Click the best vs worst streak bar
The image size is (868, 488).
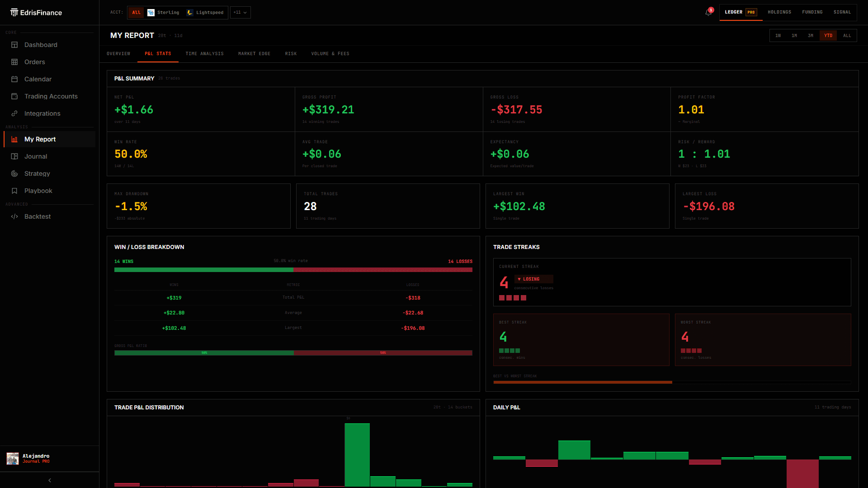(x=672, y=382)
